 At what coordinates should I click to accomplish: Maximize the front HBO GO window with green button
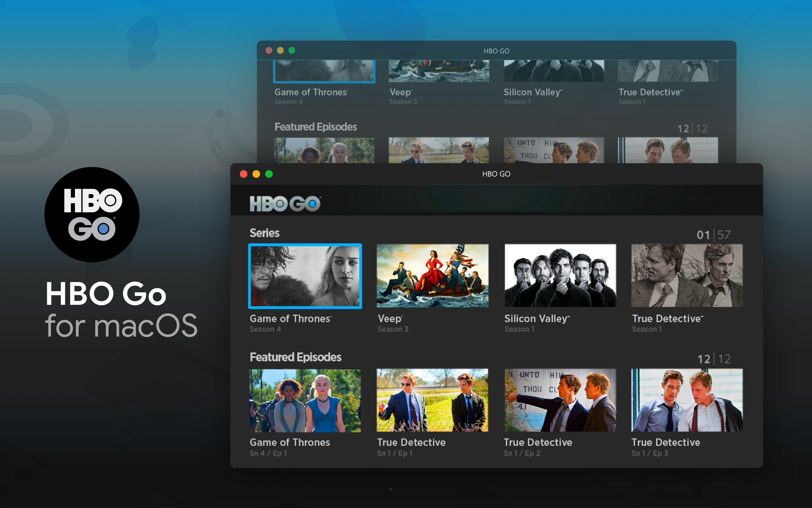point(269,174)
